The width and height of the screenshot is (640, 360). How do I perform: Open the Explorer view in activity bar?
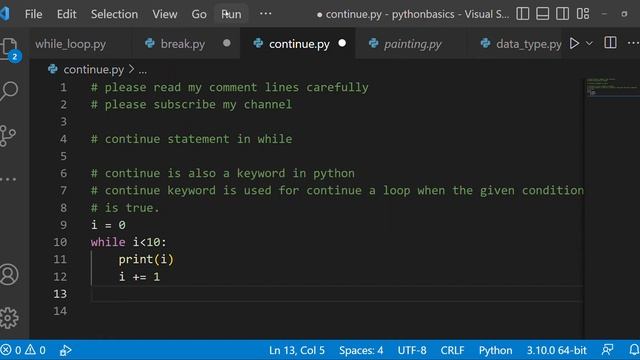(x=9, y=49)
